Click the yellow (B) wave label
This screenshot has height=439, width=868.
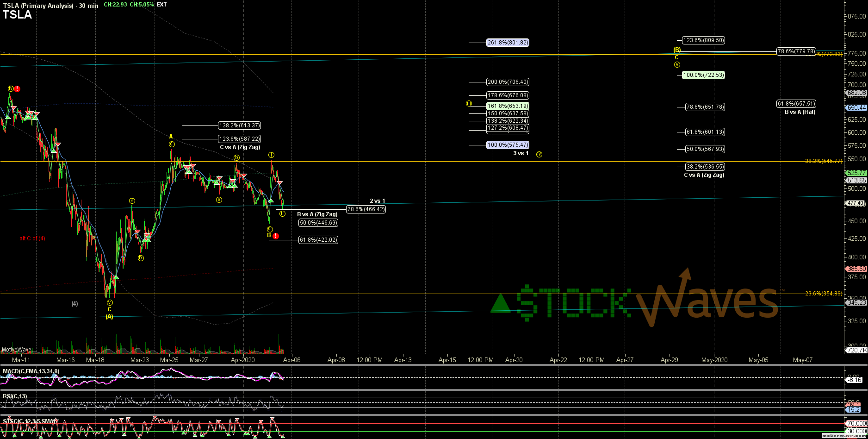coord(677,50)
